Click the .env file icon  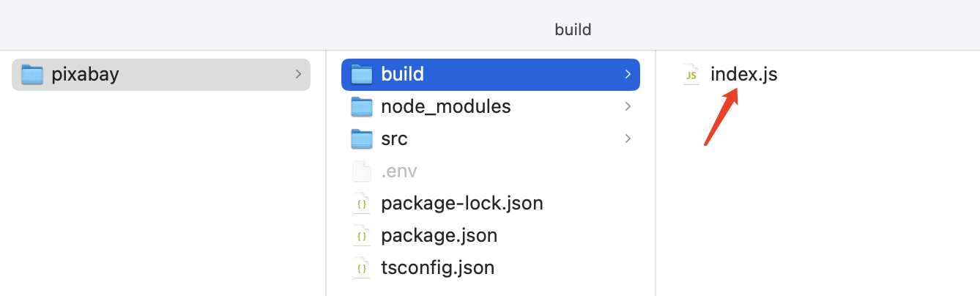pos(362,171)
